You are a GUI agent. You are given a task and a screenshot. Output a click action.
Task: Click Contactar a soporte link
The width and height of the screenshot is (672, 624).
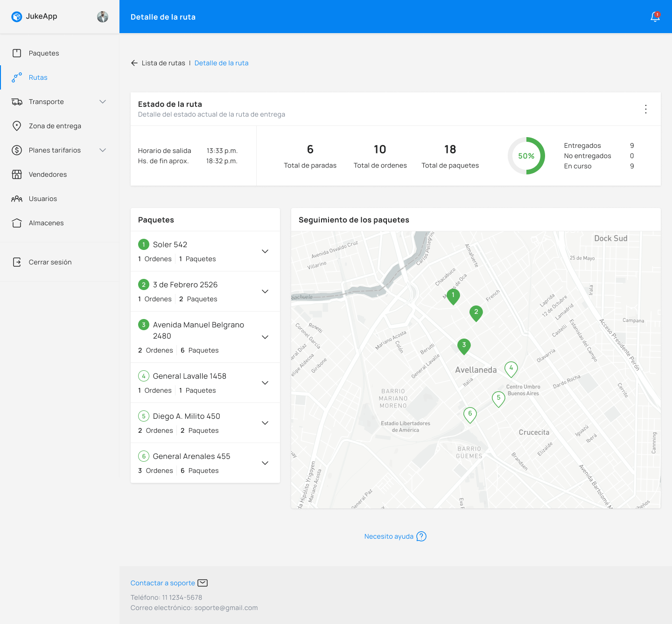[x=163, y=583]
